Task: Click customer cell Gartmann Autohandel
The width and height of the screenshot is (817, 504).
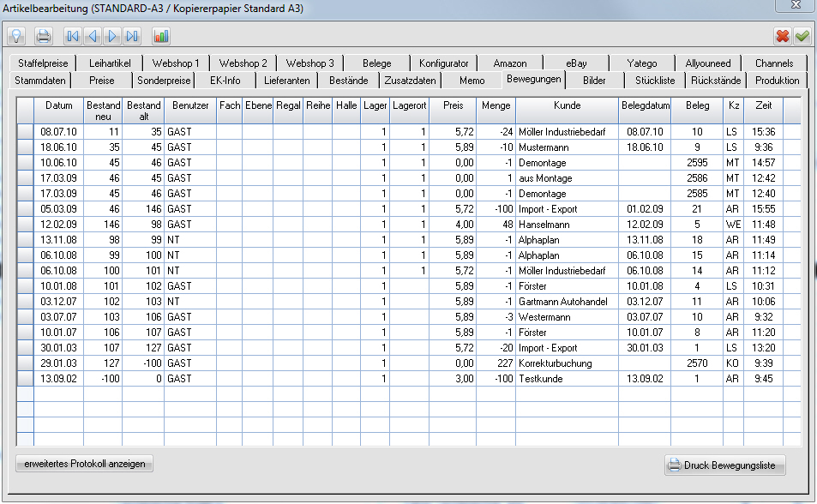Action: pos(567,302)
